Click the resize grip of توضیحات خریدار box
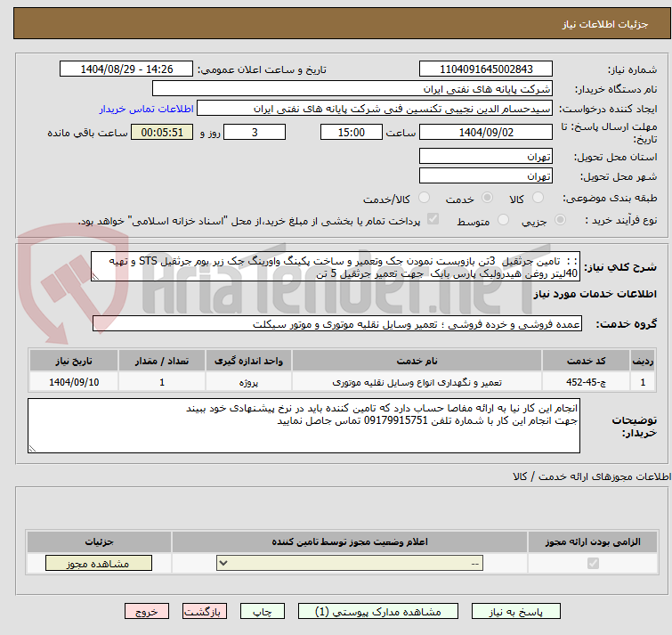Image resolution: width=672 pixels, height=635 pixels. [32, 449]
